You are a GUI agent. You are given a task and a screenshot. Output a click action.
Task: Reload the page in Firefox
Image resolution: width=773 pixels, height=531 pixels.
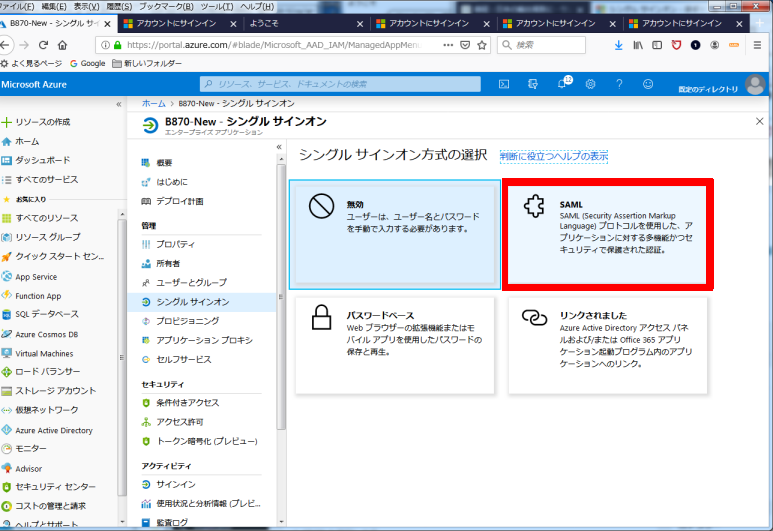click(43, 45)
